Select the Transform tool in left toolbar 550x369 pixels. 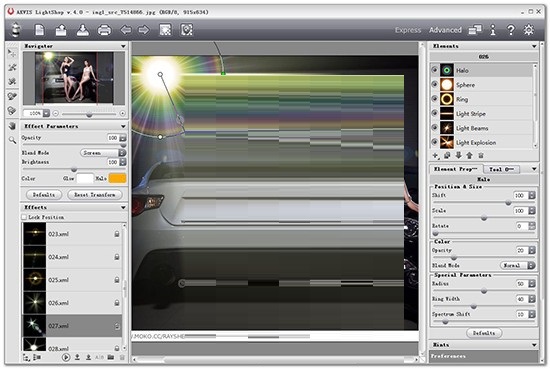(x=12, y=53)
